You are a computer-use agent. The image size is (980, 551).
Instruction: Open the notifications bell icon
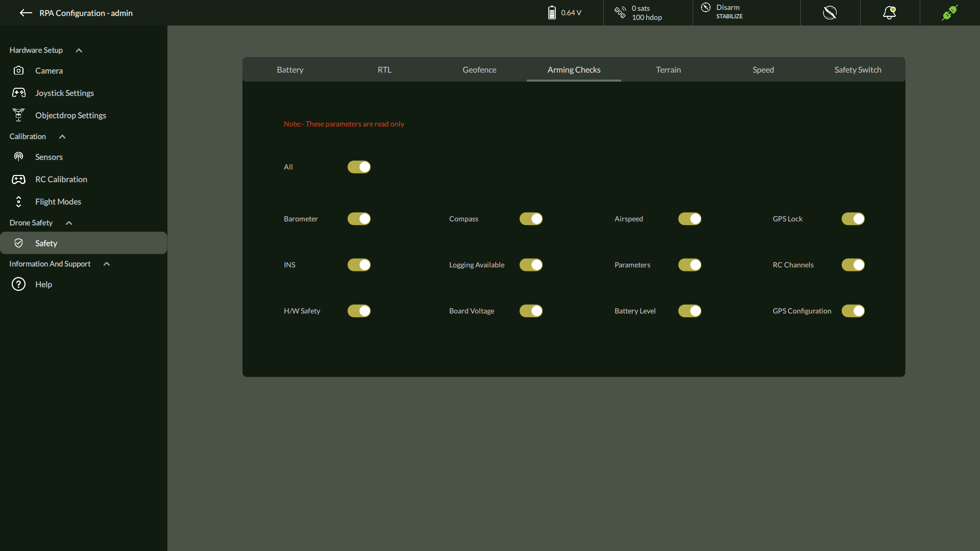pos(890,13)
